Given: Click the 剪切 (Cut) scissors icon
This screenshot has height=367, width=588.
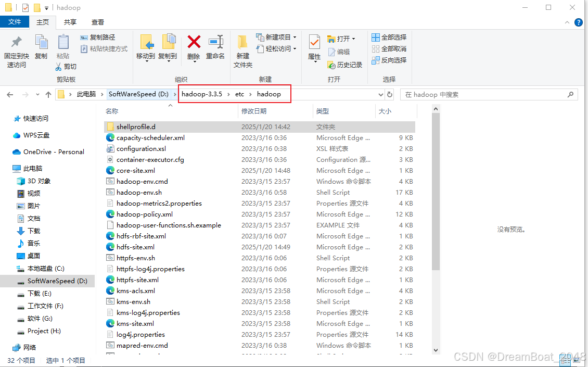Looking at the screenshot, I should [59, 67].
